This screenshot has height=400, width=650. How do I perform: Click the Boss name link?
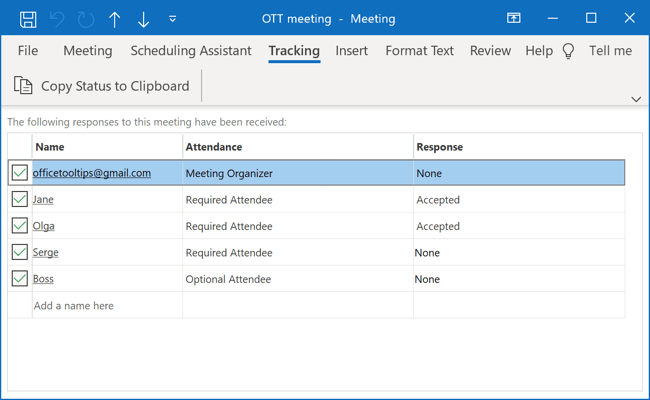(43, 279)
